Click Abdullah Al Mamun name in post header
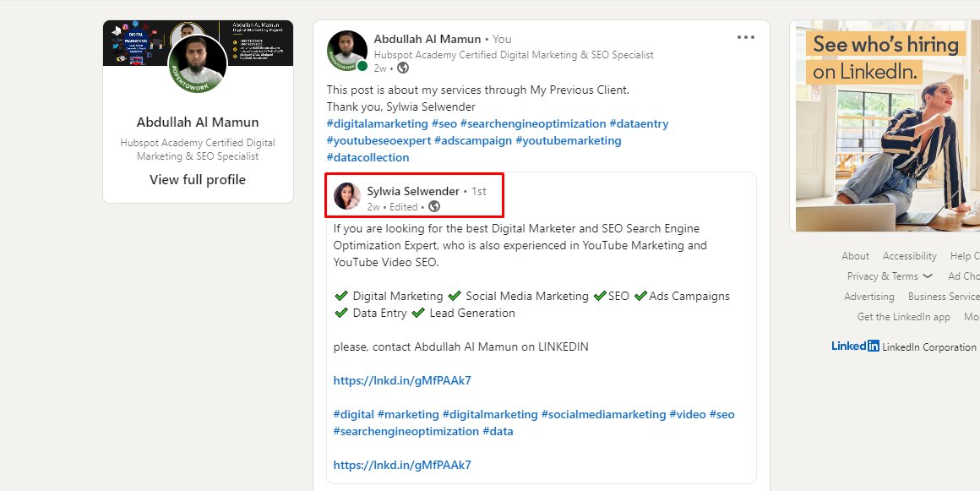 tap(427, 39)
